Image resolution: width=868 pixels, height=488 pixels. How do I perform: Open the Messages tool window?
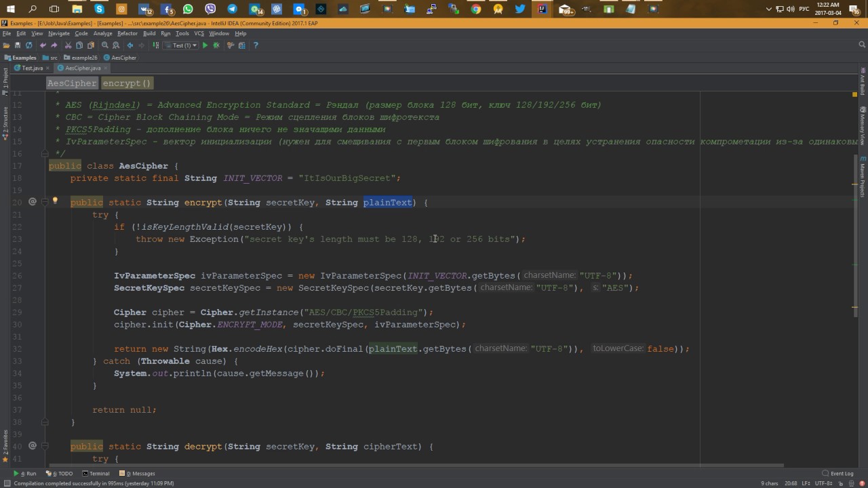coord(137,474)
